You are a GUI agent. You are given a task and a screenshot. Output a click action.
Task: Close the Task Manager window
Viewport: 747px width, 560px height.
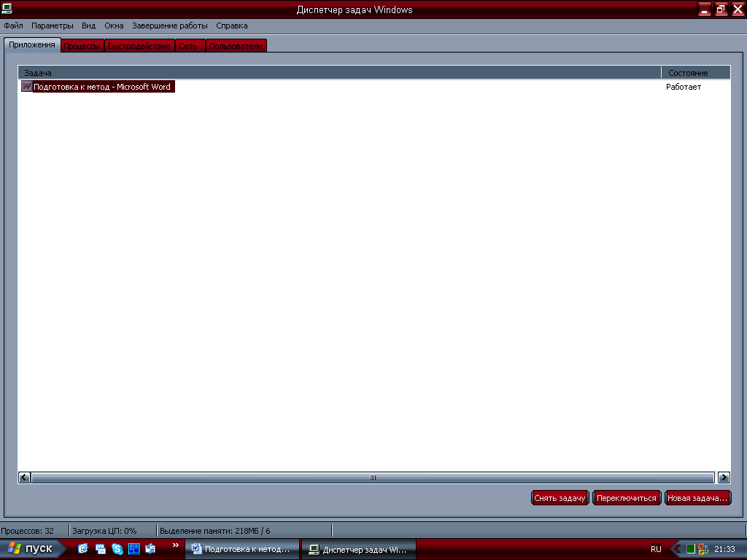click(x=738, y=9)
